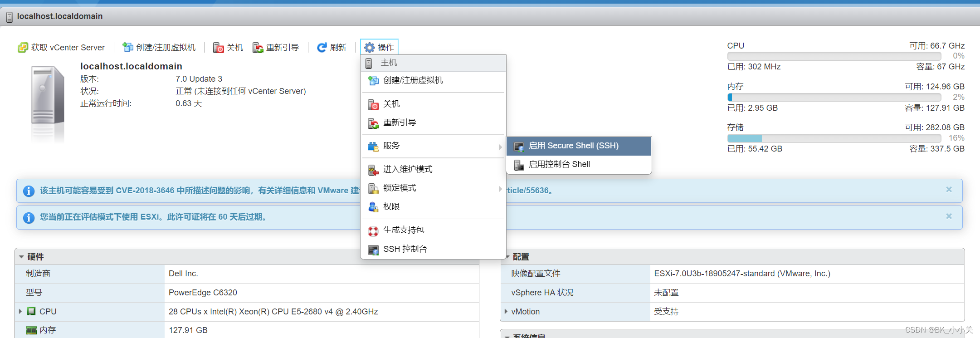Click the 刷新 refresh icon
This screenshot has height=338, width=980.
[x=322, y=47]
